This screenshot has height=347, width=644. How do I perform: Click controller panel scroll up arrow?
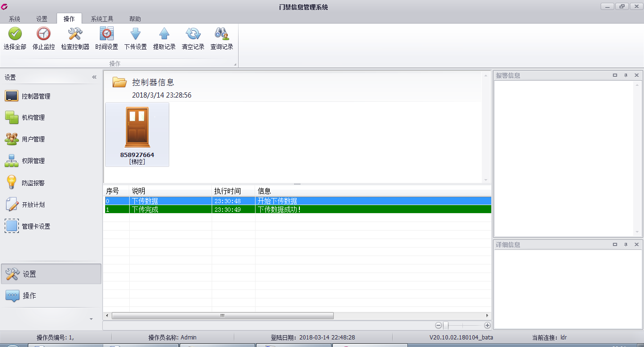(x=486, y=75)
